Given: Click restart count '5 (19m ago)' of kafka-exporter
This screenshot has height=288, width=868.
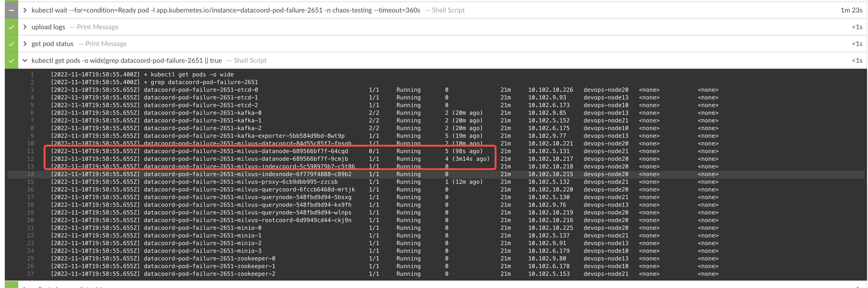Looking at the screenshot, I should click(464, 136).
